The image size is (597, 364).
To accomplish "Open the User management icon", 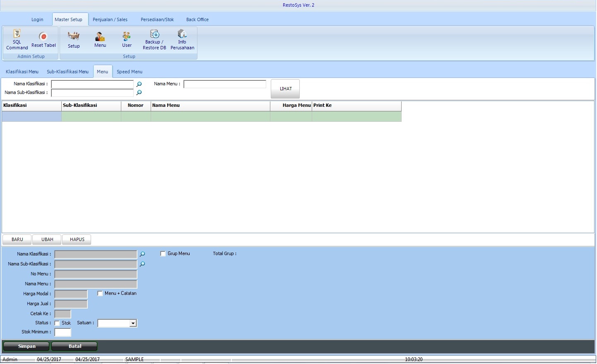I will pyautogui.click(x=127, y=40).
